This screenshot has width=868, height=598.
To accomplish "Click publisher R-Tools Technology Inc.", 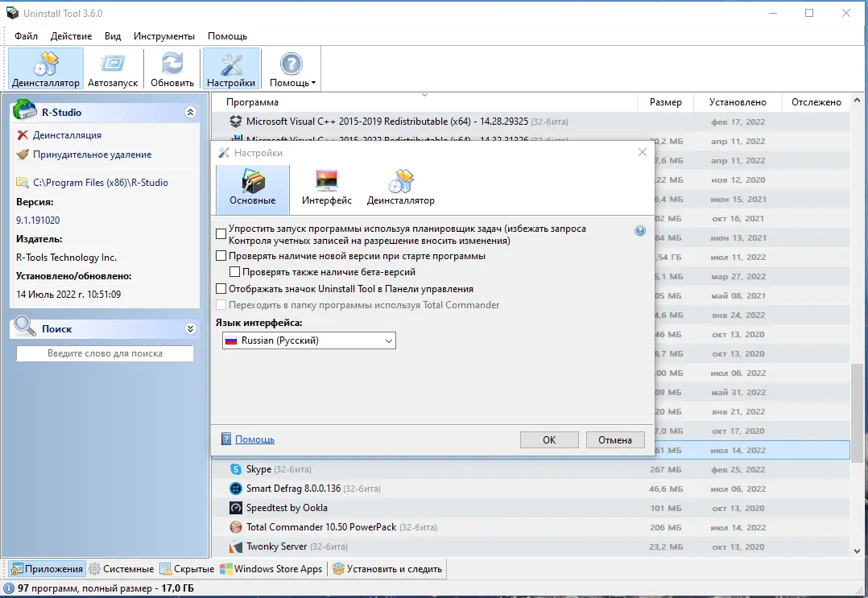I will click(x=66, y=258).
